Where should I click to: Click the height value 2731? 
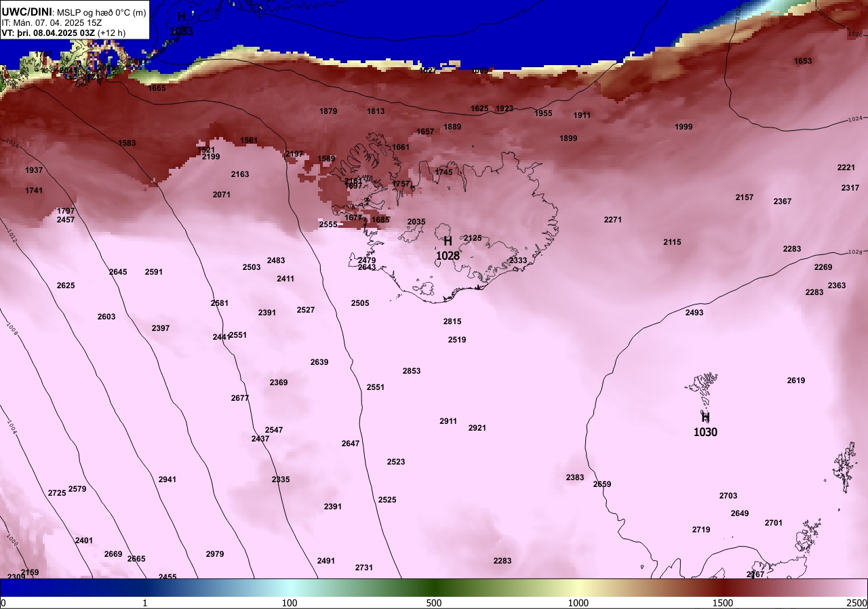point(364,568)
